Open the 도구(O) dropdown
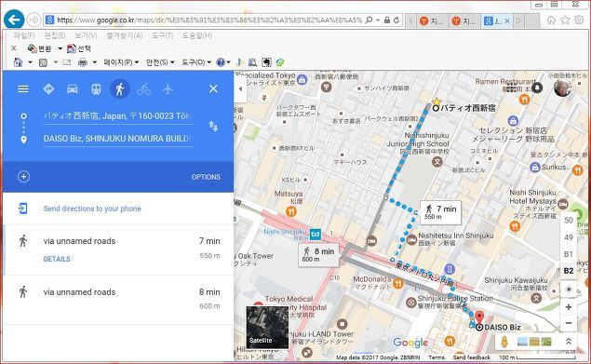Viewport: 591px width, 364px height. [x=196, y=62]
